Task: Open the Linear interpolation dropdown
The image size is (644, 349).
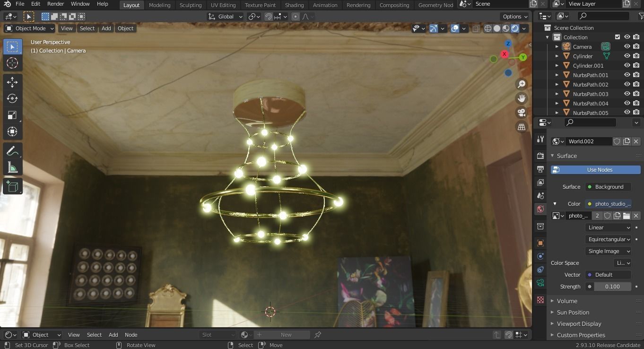Action: pyautogui.click(x=608, y=227)
